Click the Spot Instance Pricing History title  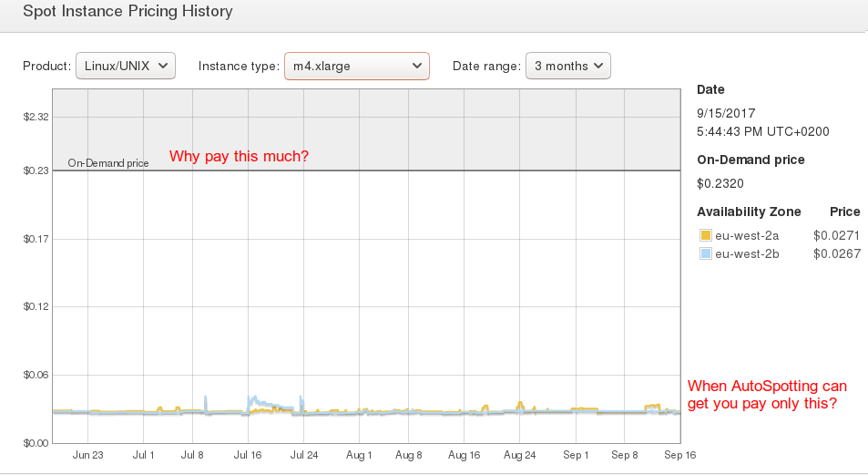tap(128, 11)
